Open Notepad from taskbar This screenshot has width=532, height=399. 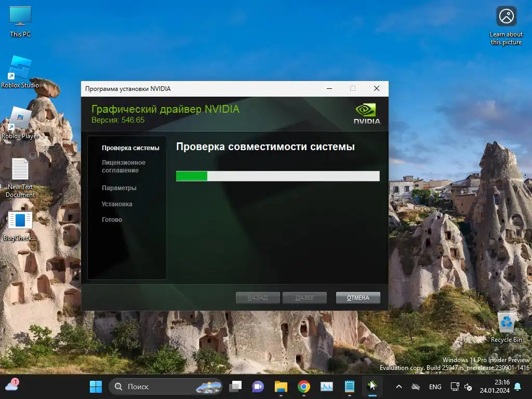(350, 387)
